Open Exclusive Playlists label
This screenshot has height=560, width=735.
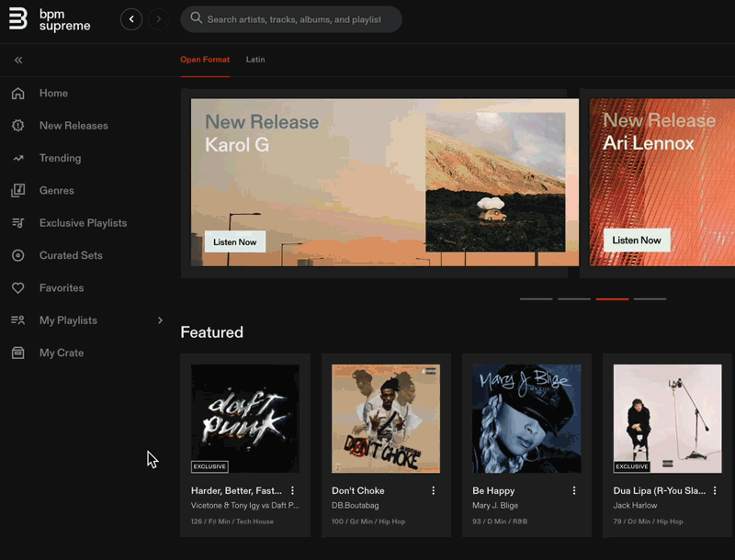pyautogui.click(x=83, y=223)
